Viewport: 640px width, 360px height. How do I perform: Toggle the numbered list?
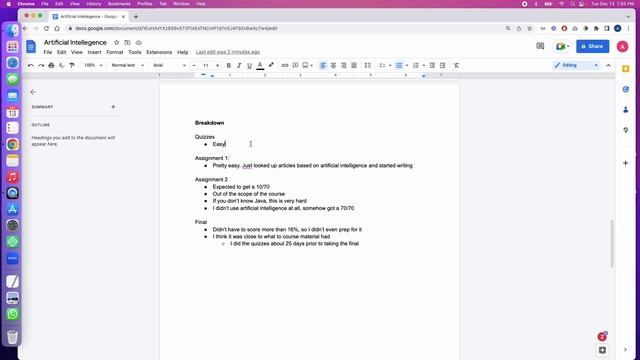pyautogui.click(x=416, y=65)
